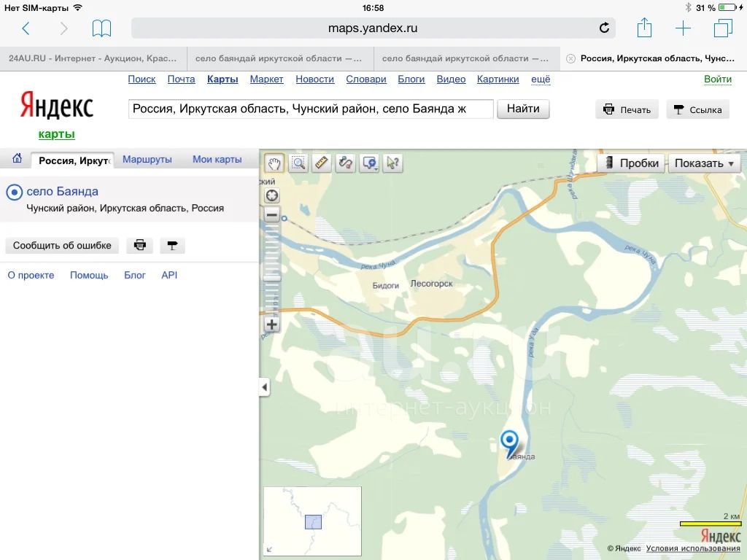747x560 pixels.
Task: Click Сообщить об ошибке button
Action: click(x=62, y=245)
